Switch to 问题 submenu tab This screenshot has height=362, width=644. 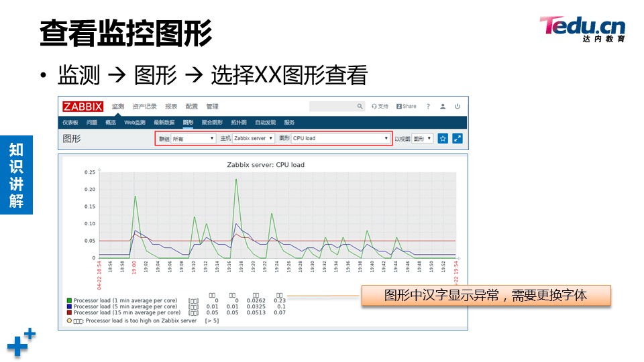point(92,122)
